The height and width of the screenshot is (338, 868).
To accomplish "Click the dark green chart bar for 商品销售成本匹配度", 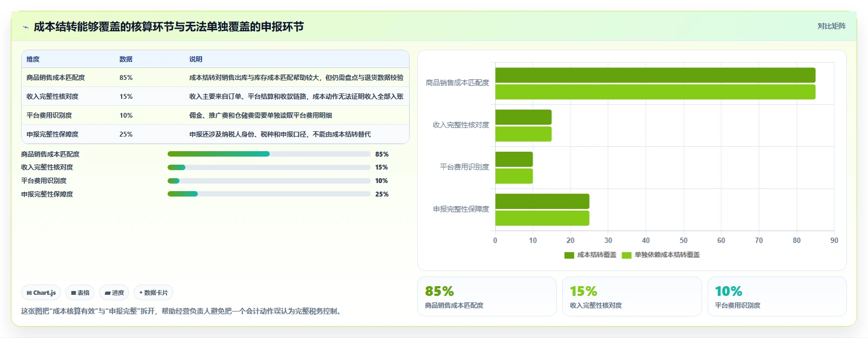I will pos(655,75).
